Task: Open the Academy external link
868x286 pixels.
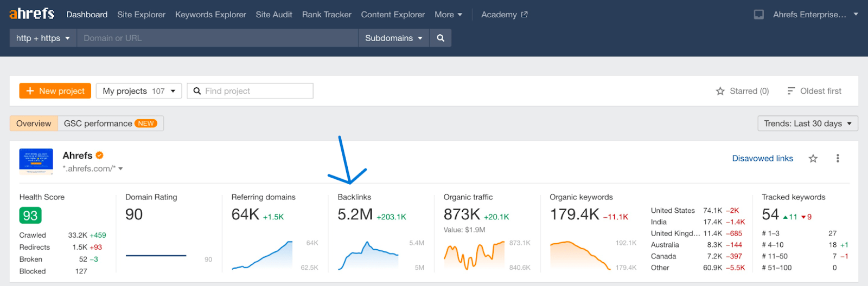Action: tap(504, 15)
